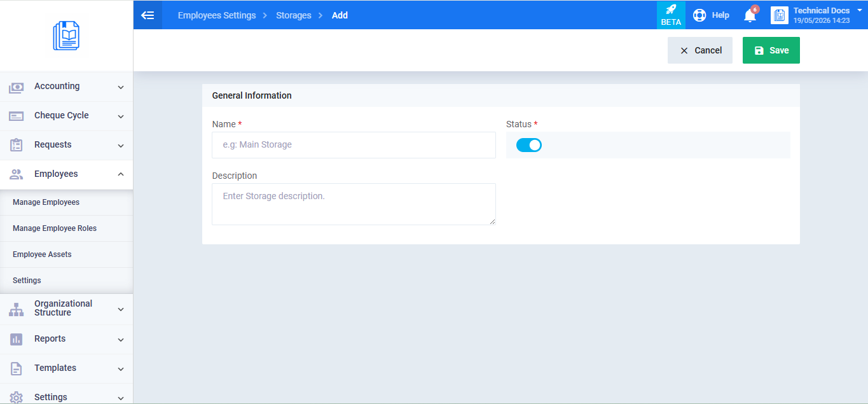Select Employee Assets in sidebar
The height and width of the screenshot is (404, 868).
point(42,254)
